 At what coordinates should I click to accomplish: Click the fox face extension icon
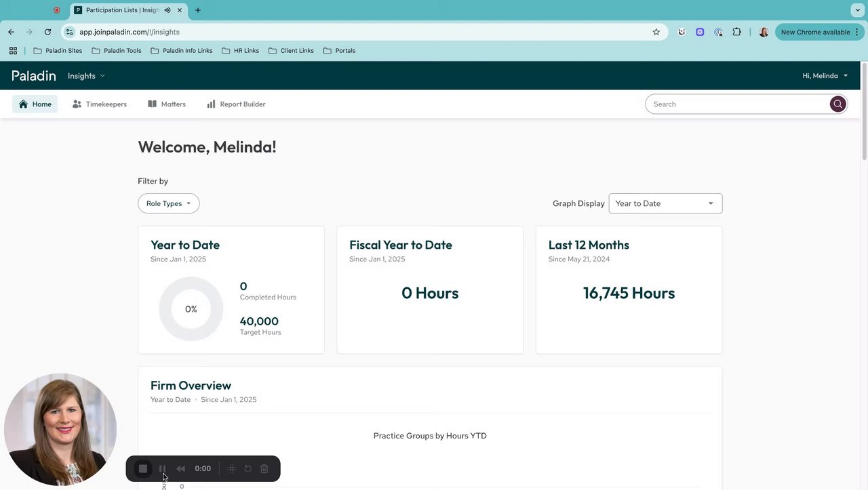pyautogui.click(x=682, y=32)
